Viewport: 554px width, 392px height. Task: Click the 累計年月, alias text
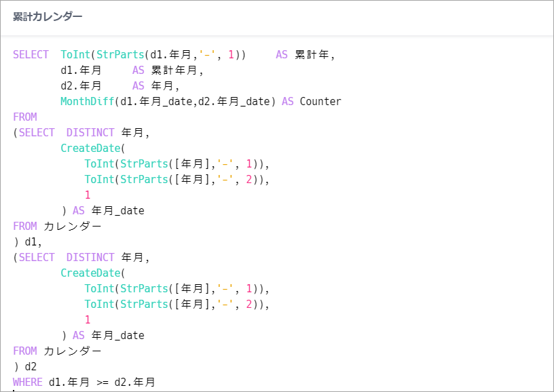177,71
